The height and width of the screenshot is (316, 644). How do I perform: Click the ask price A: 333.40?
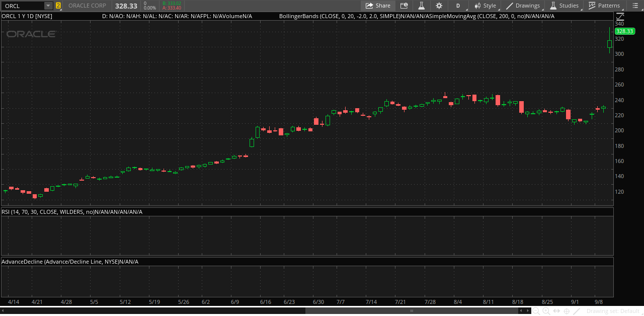[x=172, y=8]
